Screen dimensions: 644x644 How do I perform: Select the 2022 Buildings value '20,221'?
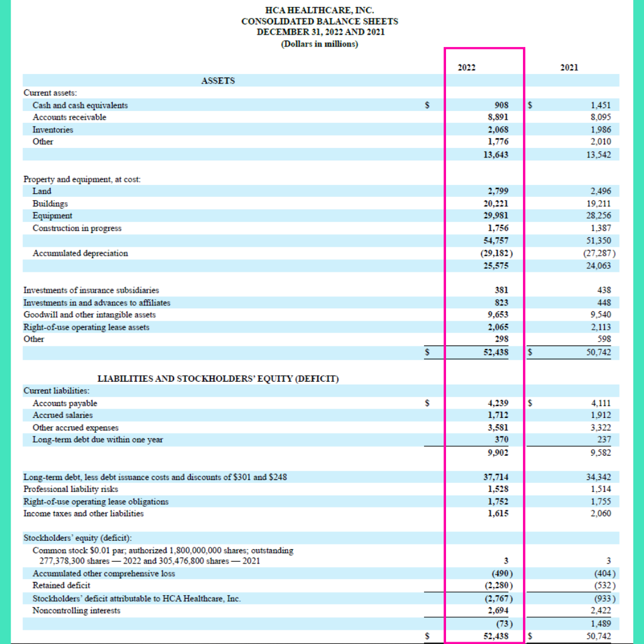496,204
